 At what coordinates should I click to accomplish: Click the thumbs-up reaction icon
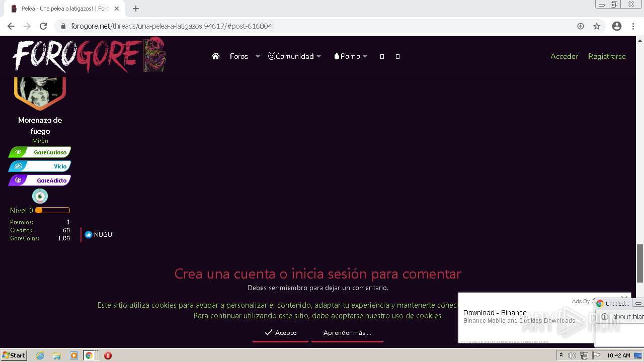click(89, 235)
